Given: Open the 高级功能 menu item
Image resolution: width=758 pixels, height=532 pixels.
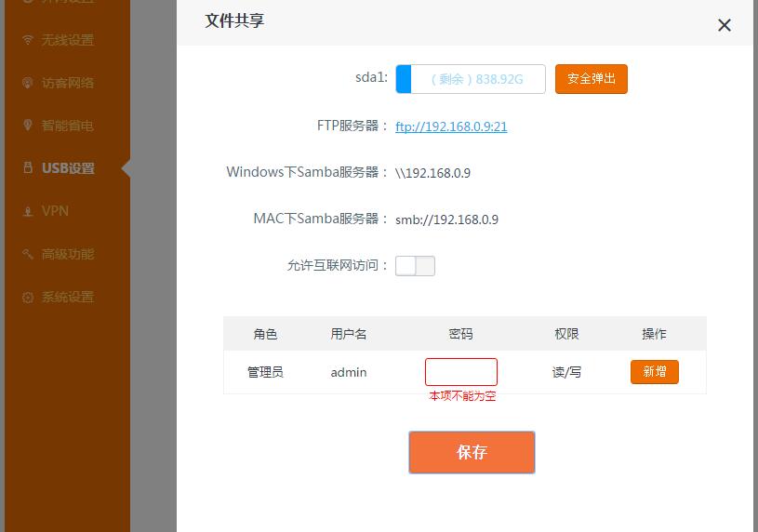Looking at the screenshot, I should 68,254.
